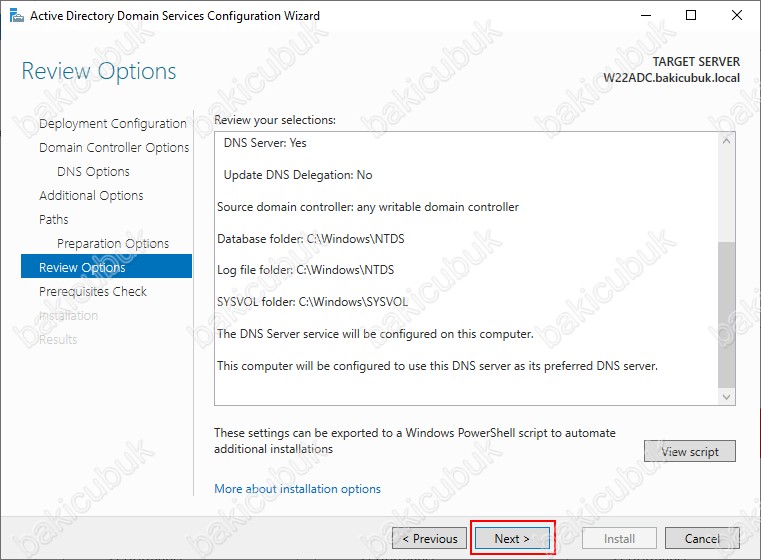Image resolution: width=761 pixels, height=560 pixels.
Task: Click the selections list scrollbar thumb
Action: coord(727,314)
